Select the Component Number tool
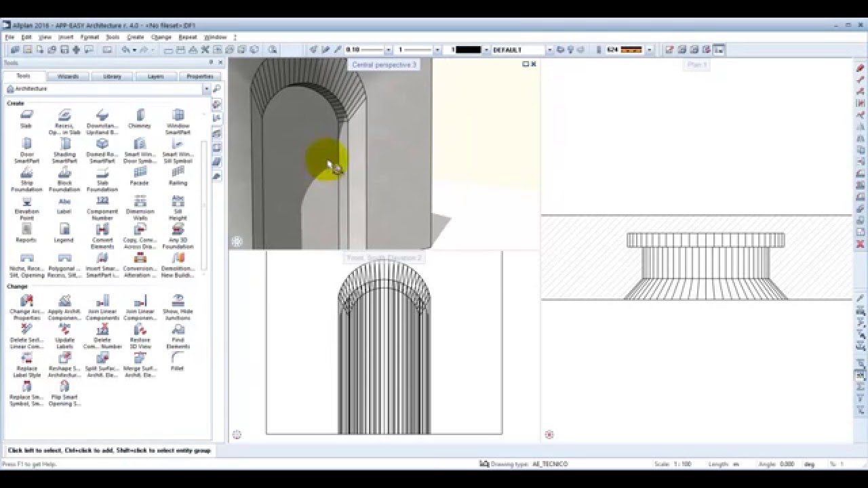The image size is (868, 488). coord(102,207)
